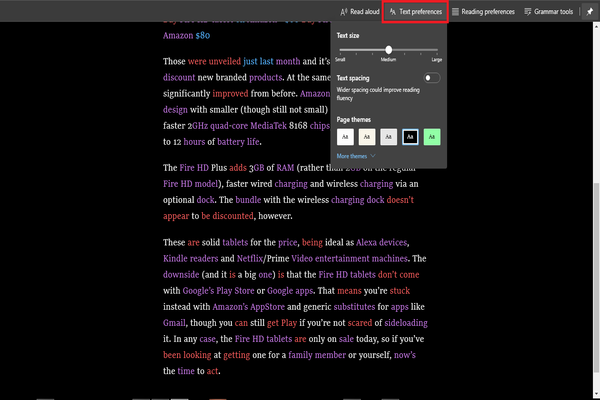Viewport: 600px width, 400px height.
Task: Select the black page theme swatch
Action: click(x=410, y=137)
